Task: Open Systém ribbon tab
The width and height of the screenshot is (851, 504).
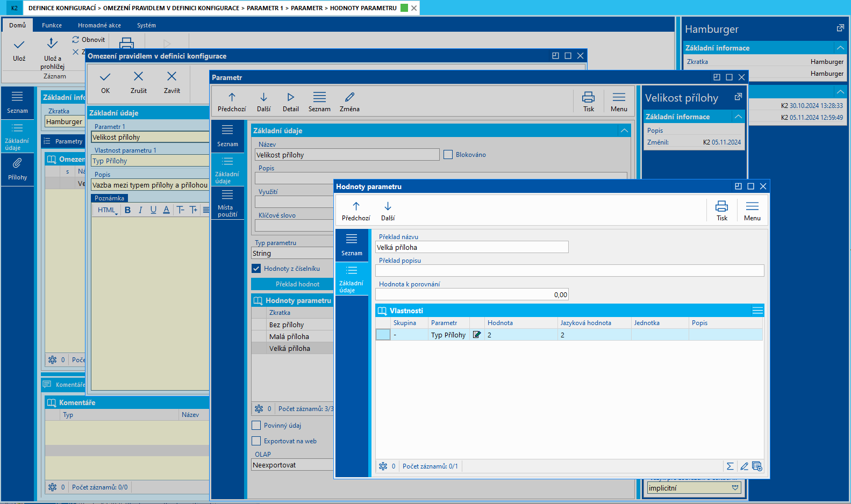Action: 146,25
